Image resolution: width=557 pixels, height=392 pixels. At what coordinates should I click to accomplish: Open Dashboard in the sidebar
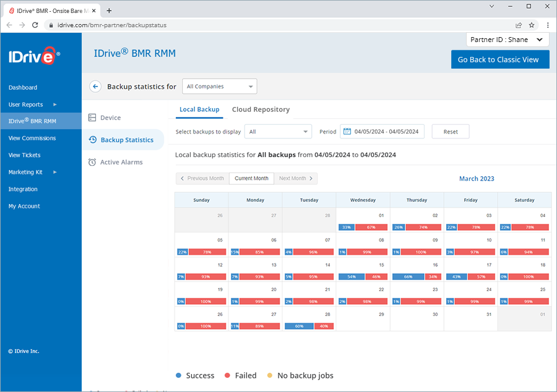click(23, 88)
